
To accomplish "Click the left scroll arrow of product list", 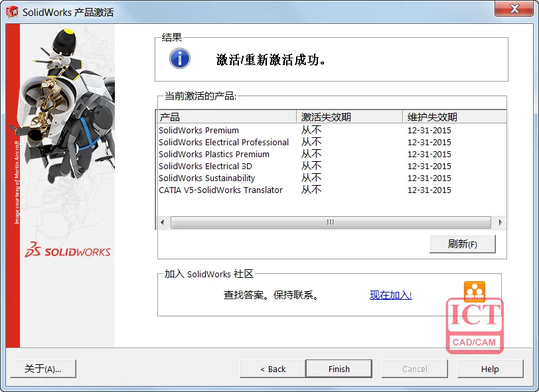I will [163, 222].
